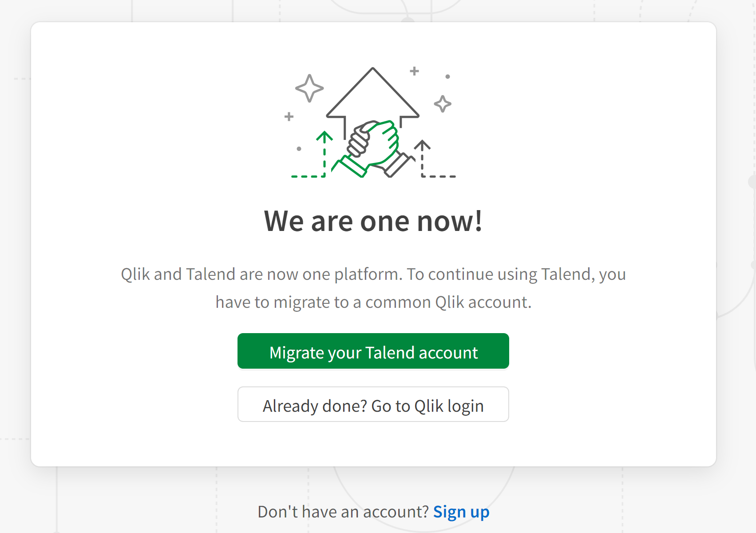The width and height of the screenshot is (756, 533).
Task: Open the Sign up link
Action: pyautogui.click(x=461, y=511)
